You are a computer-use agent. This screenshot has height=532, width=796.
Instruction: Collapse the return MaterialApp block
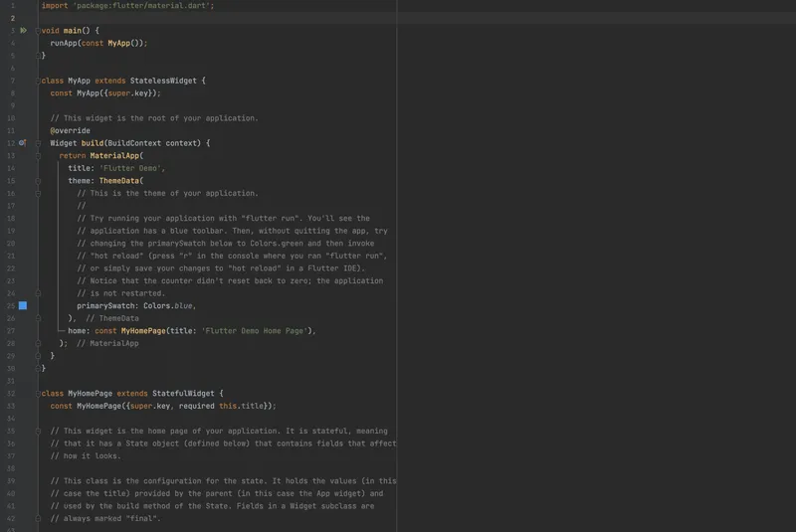click(x=38, y=156)
